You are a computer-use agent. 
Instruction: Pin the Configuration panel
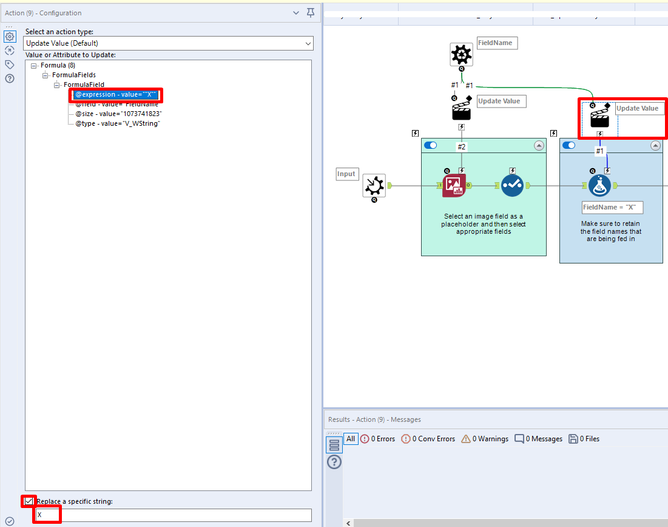(x=311, y=13)
